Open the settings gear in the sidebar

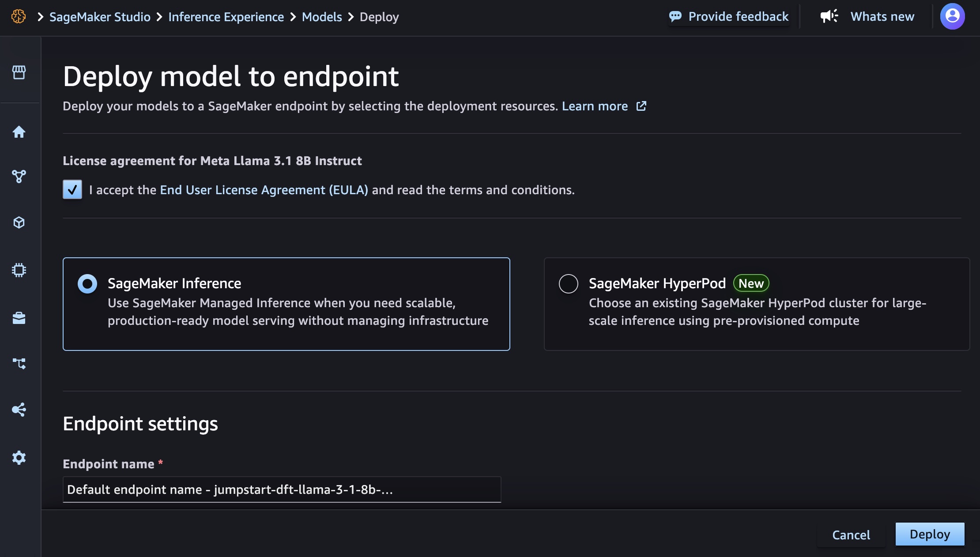coord(19,458)
